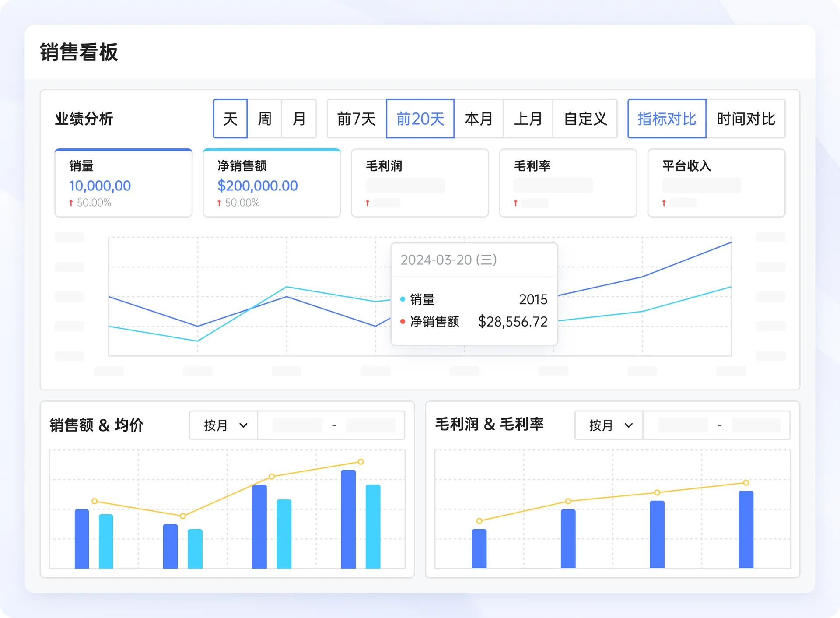The width and height of the screenshot is (840, 618).
Task: Click the up arrow in 毛利率 card
Action: pos(516,203)
